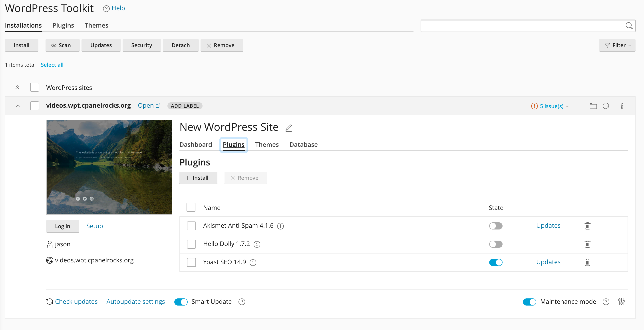Click the search magnifier icon
The image size is (644, 330).
point(629,26)
